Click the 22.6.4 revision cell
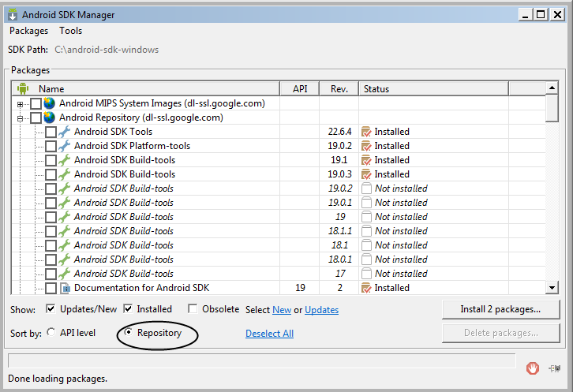Screen dimensions: 573x392 (x=339, y=132)
